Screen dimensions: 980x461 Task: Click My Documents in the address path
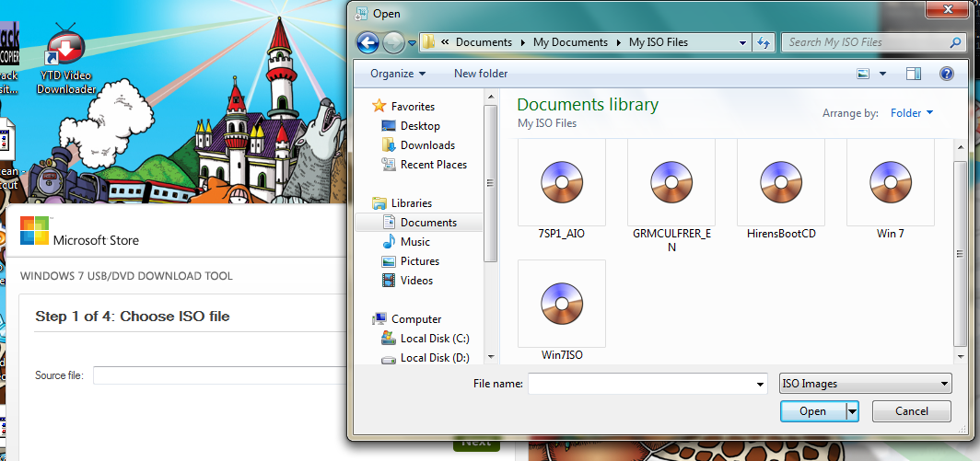pyautogui.click(x=570, y=42)
